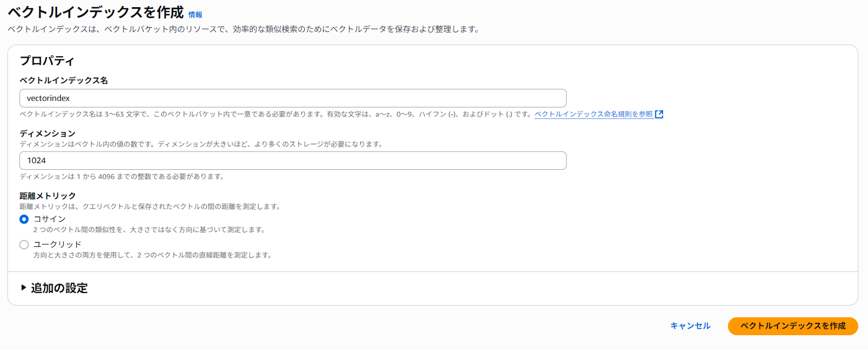Select the ユークリッド radio button
The width and height of the screenshot is (868, 350).
(24, 245)
